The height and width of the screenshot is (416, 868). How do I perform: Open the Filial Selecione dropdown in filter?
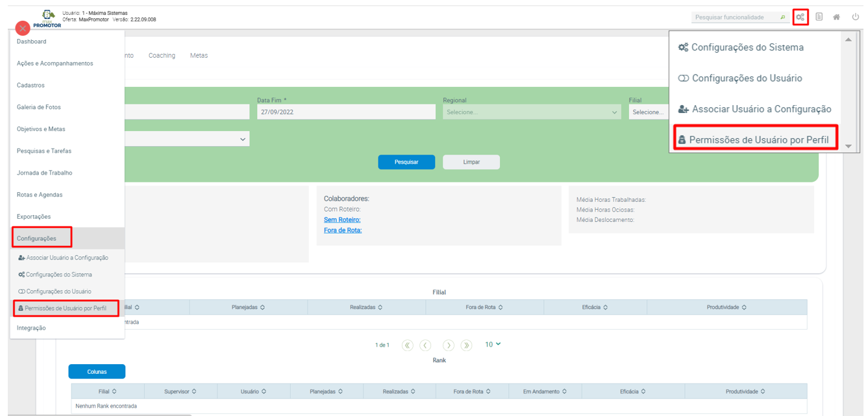point(649,112)
